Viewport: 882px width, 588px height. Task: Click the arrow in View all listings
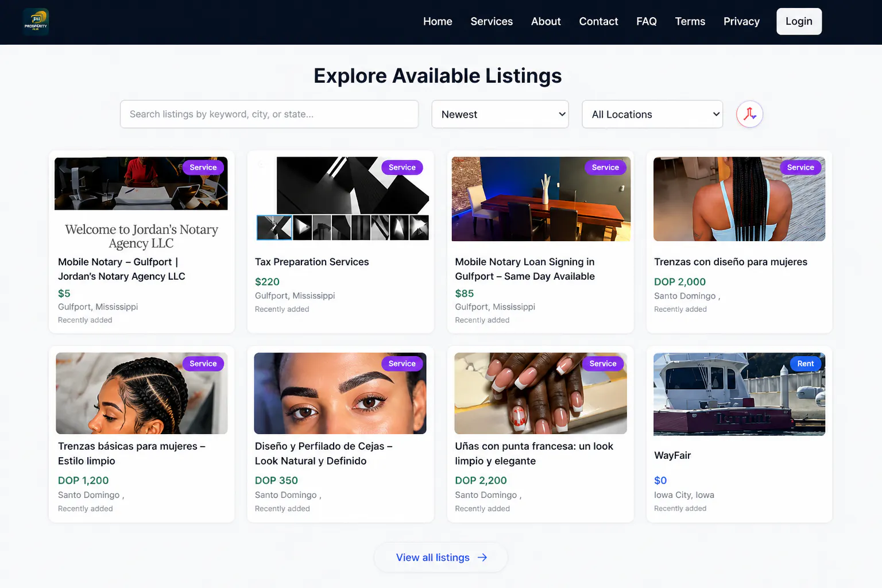[482, 558]
